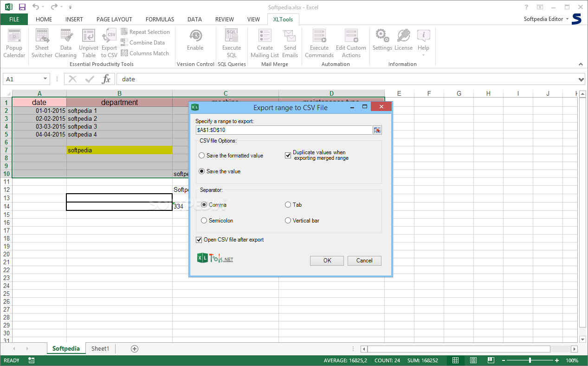Add a new sheet with plus icon
The image size is (588, 366).
(x=135, y=348)
